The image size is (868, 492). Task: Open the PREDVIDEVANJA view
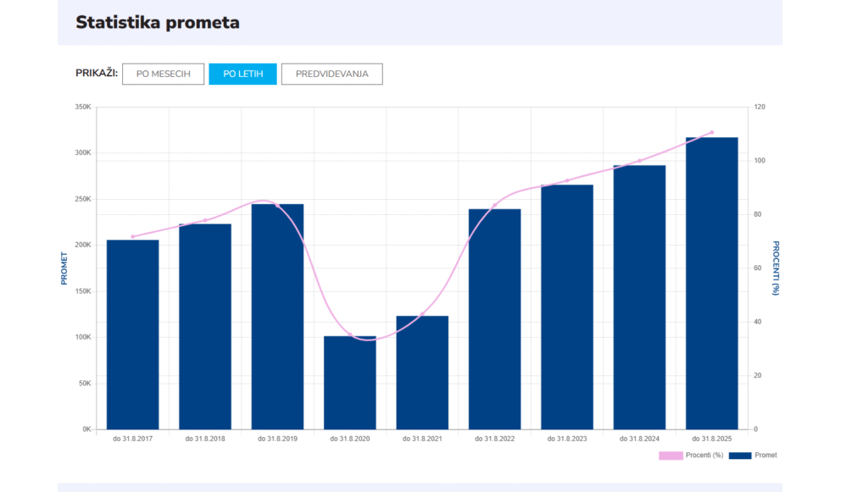331,75
